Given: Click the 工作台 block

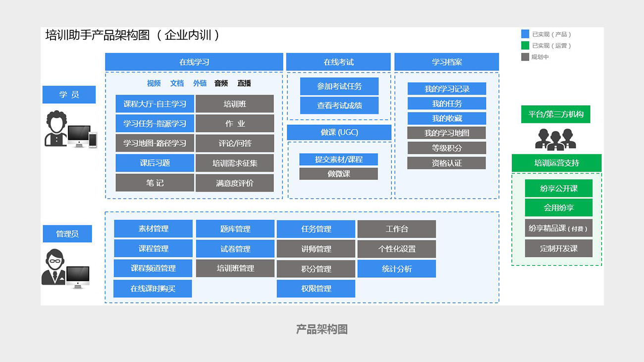Looking at the screenshot, I should pyautogui.click(x=397, y=229).
